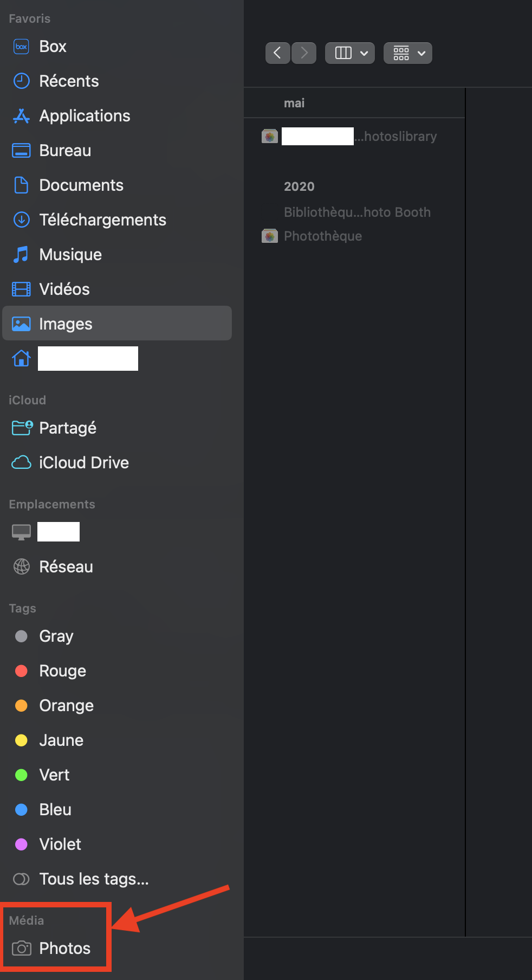Open the Documents sidebar item
The image size is (532, 980).
[x=81, y=185]
